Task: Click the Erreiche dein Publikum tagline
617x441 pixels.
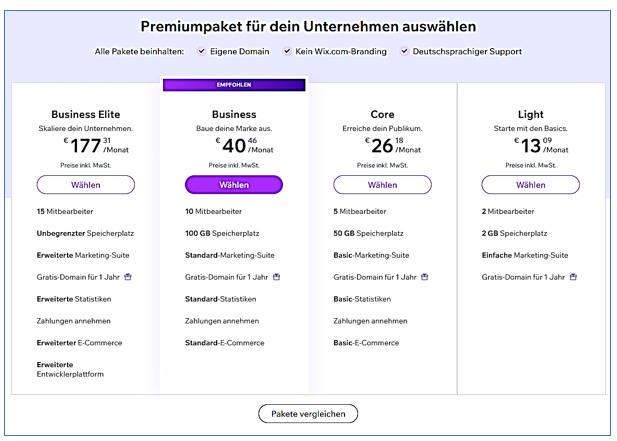Action: [x=382, y=128]
